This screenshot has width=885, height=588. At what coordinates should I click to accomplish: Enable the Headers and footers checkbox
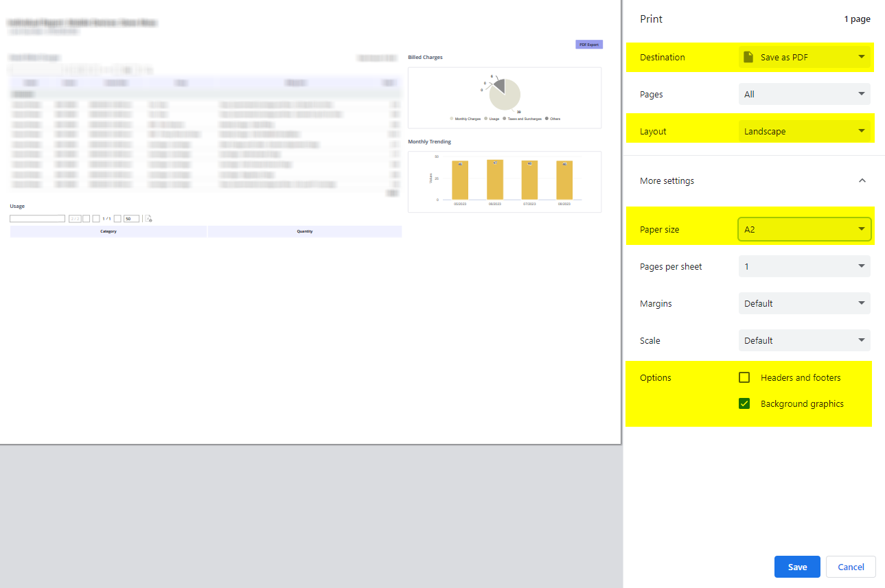[x=744, y=377]
